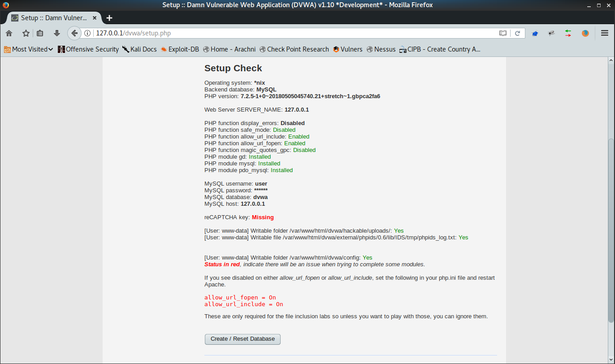This screenshot has width=615, height=364.
Task: Click 'Yes' after phpids_log.txt file
Action: point(463,238)
